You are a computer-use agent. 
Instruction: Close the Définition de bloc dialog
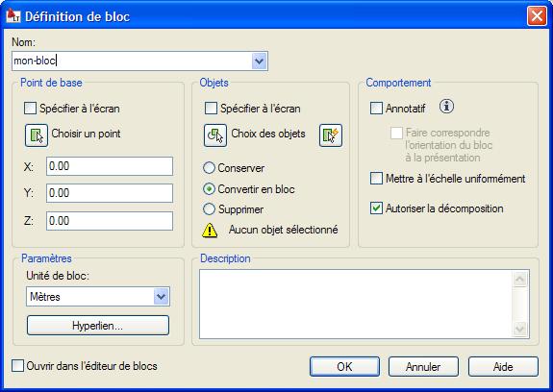(537, 16)
